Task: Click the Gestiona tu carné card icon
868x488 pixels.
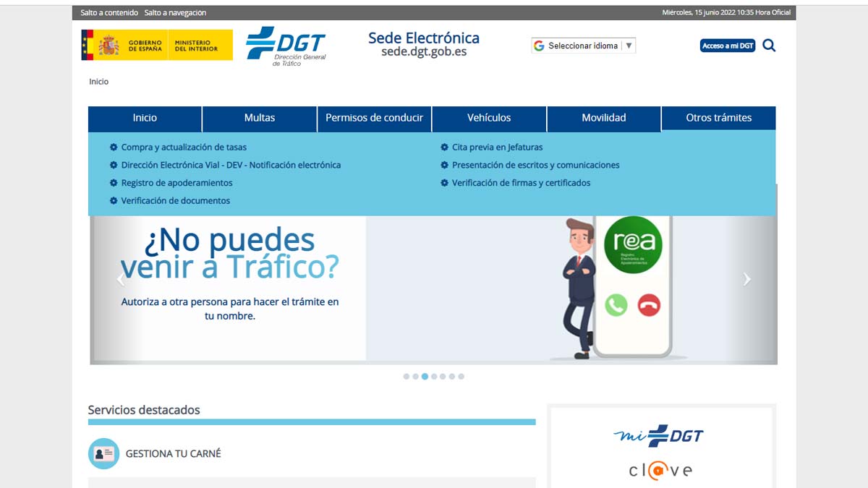Action: pyautogui.click(x=103, y=453)
